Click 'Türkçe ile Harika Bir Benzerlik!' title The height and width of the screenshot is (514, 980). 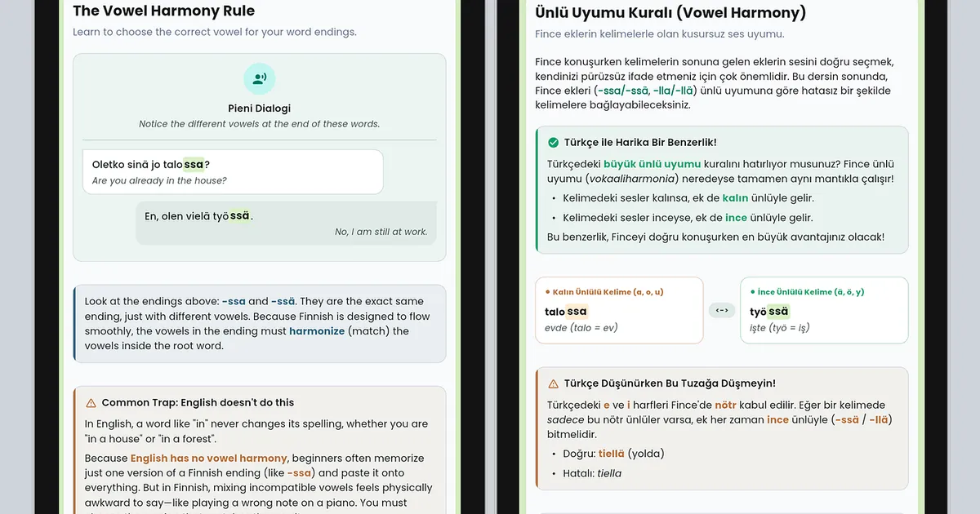point(640,143)
